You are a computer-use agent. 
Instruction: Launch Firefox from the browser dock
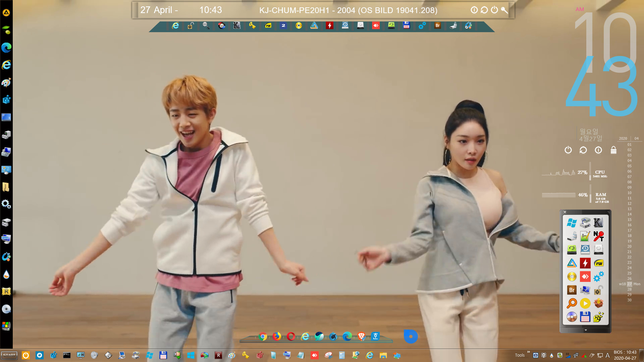[x=277, y=336]
